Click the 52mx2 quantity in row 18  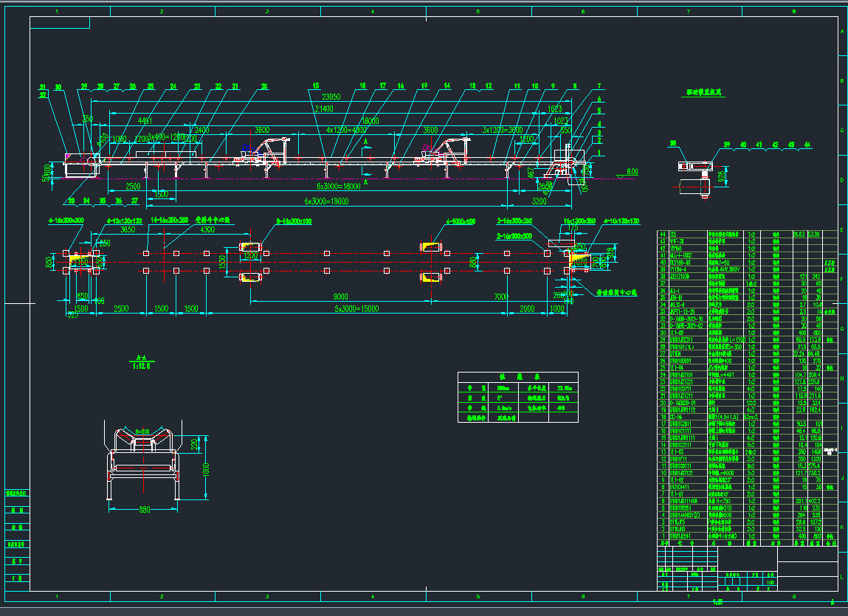click(x=751, y=418)
